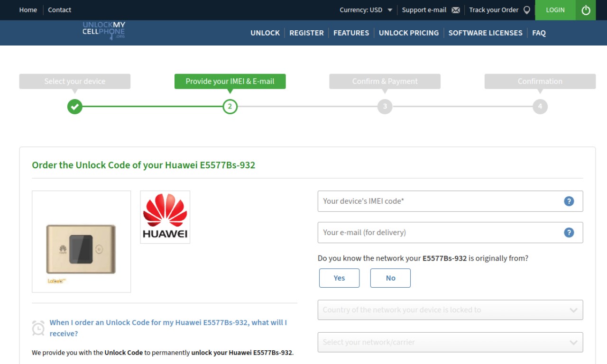Select the 'Confirmation' step tab
This screenshot has width=607, height=364.
(x=540, y=81)
